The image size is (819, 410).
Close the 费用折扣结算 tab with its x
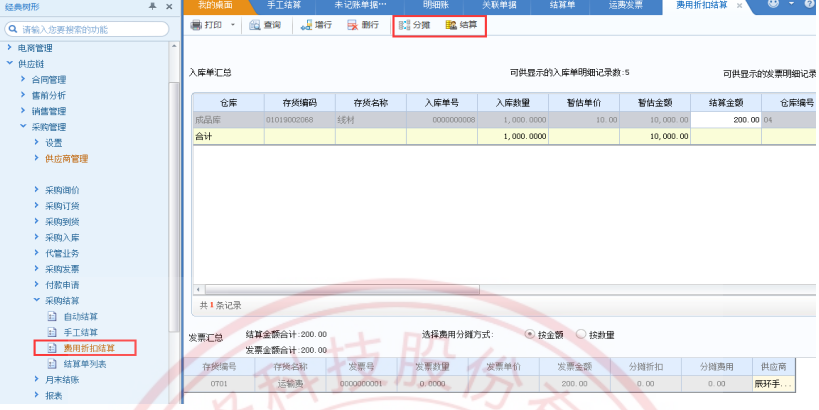(739, 6)
